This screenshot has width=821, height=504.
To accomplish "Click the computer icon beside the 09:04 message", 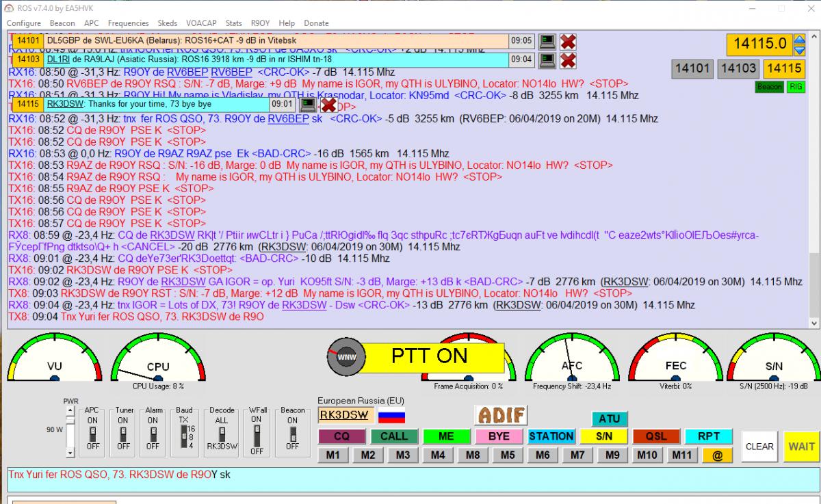I will [547, 60].
